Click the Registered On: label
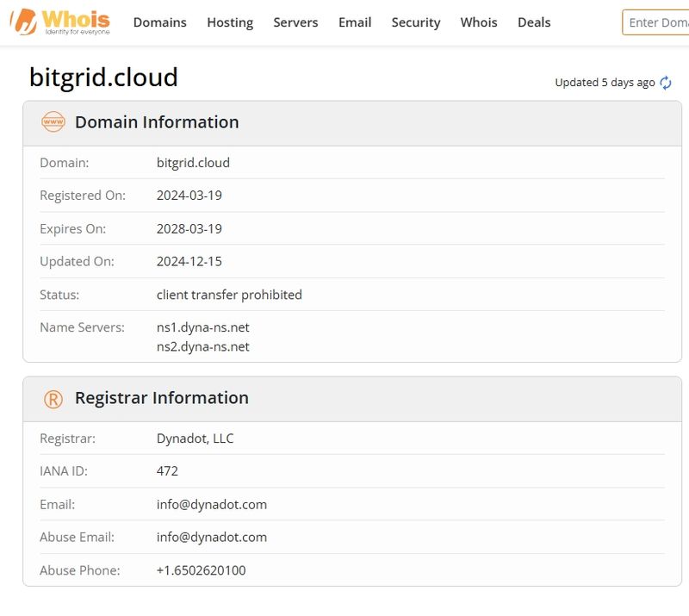 pyautogui.click(x=83, y=196)
